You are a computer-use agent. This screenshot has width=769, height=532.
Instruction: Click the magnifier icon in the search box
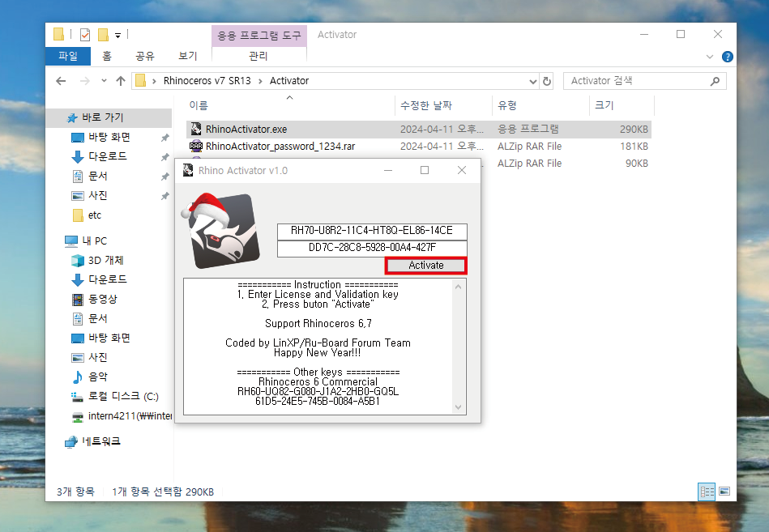715,81
